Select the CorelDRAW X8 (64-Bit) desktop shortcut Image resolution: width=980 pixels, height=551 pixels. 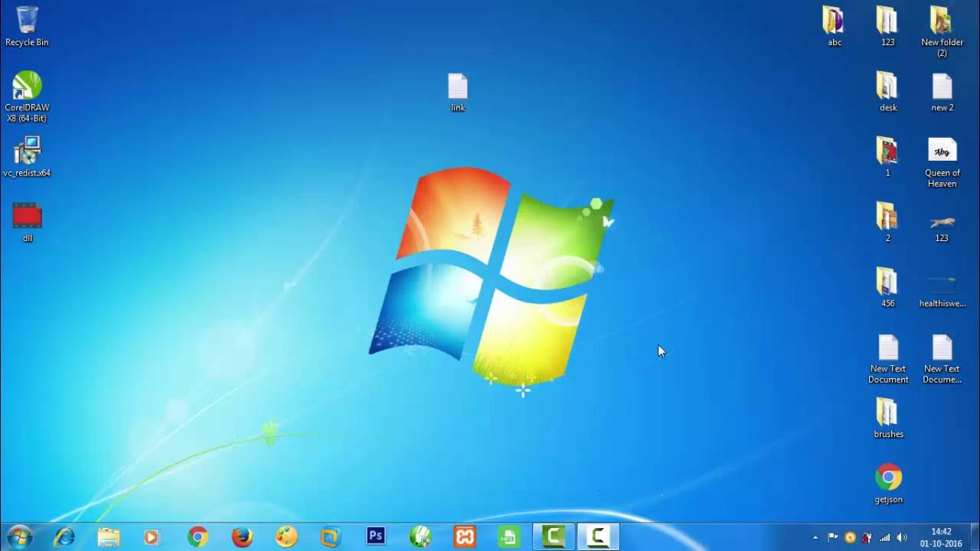tap(27, 96)
